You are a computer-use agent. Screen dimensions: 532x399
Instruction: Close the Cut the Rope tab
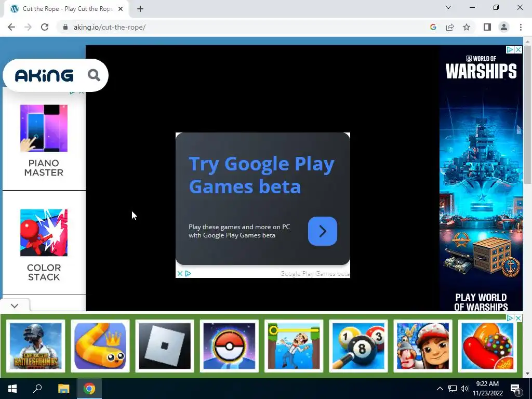(121, 9)
